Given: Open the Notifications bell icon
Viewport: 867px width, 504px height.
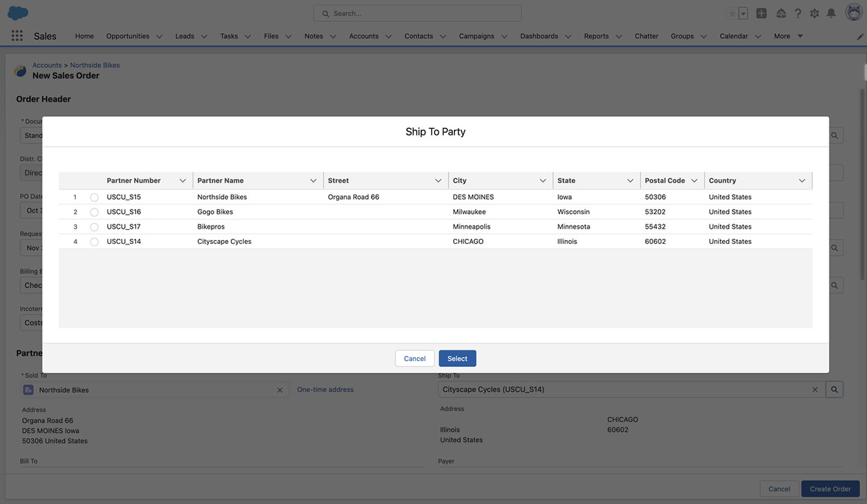Looking at the screenshot, I should 831,13.
